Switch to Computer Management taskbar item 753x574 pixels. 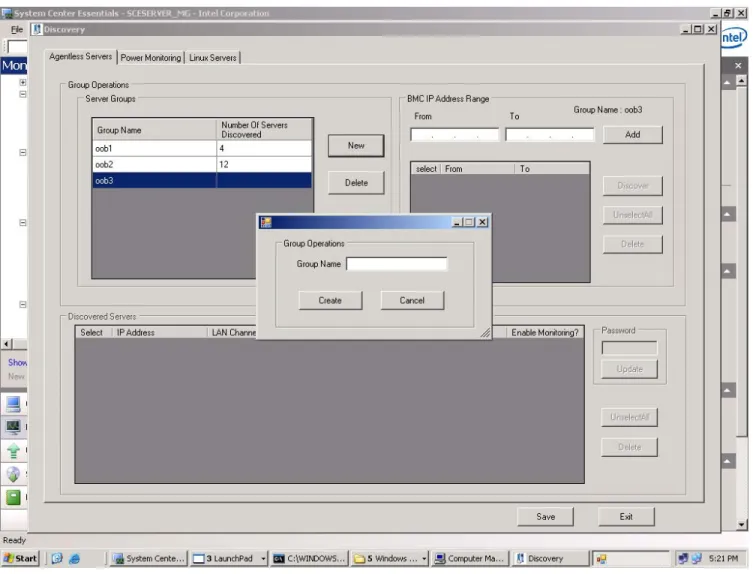tap(470, 558)
